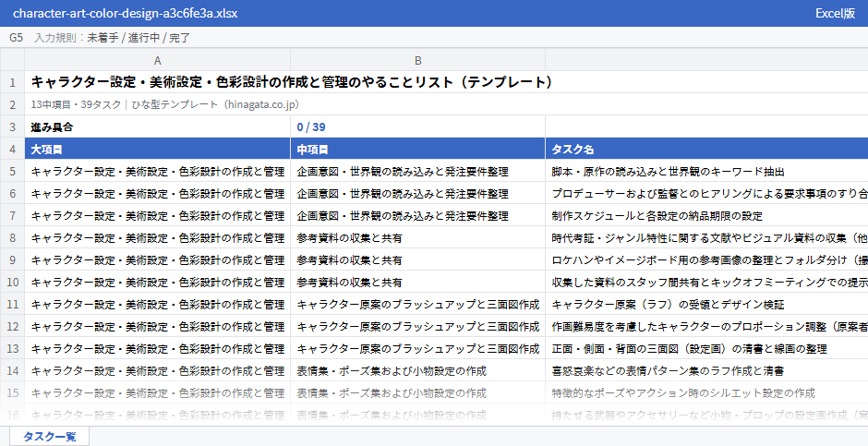Image resolution: width=868 pixels, height=446 pixels.
Task: Select column A header
Action: (x=157, y=60)
